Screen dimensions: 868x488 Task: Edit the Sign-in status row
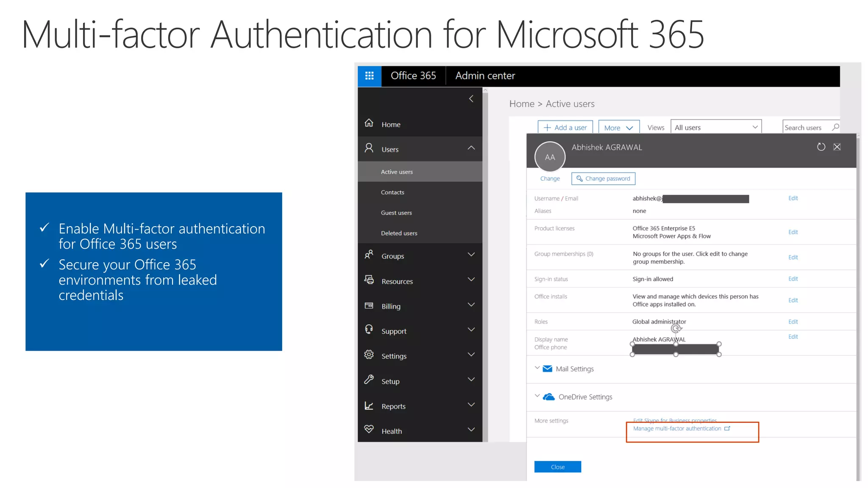point(793,279)
